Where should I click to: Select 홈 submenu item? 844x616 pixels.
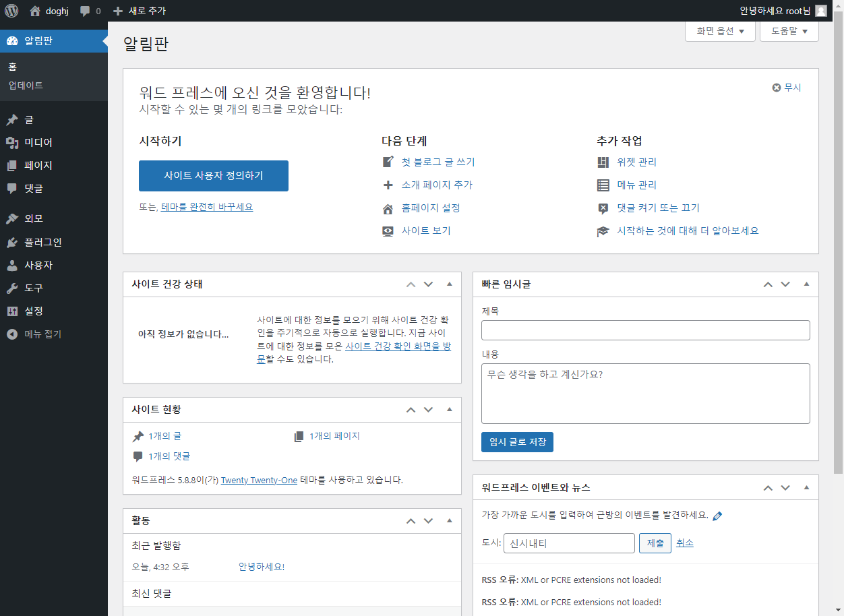coord(12,67)
